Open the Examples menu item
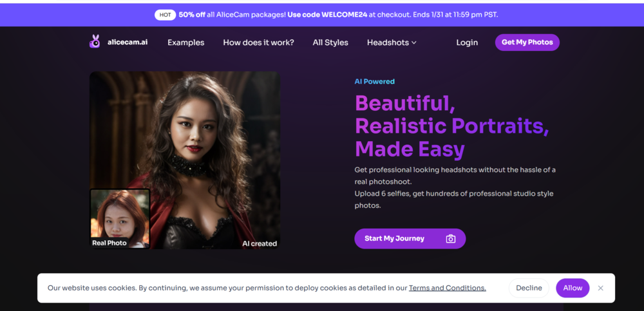644x311 pixels. coord(185,42)
